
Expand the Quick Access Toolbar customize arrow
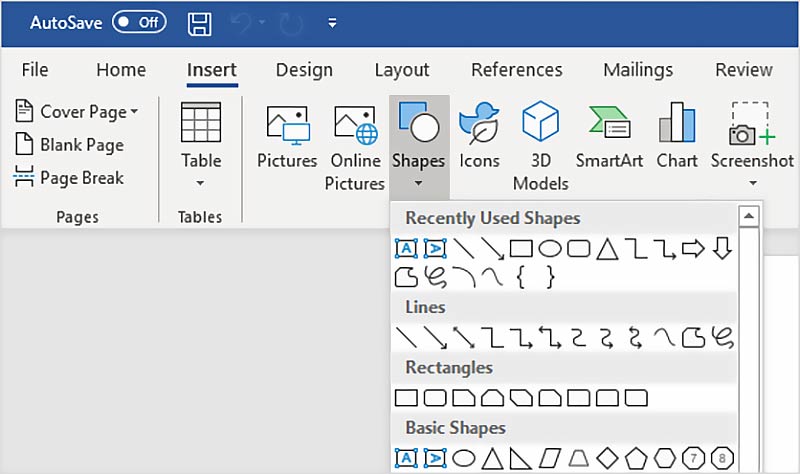[x=332, y=23]
